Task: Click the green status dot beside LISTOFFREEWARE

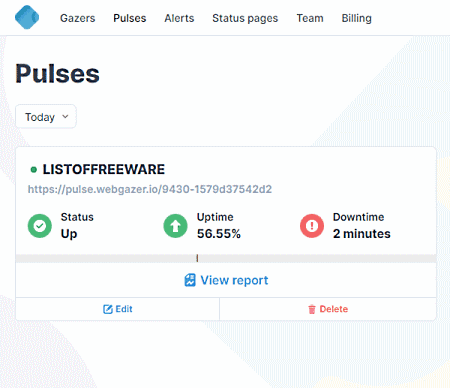Action: point(33,170)
